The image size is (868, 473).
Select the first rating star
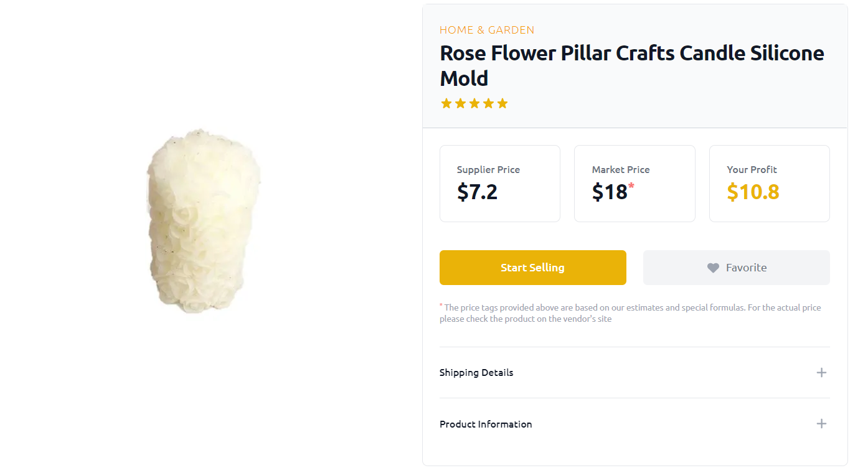(446, 103)
